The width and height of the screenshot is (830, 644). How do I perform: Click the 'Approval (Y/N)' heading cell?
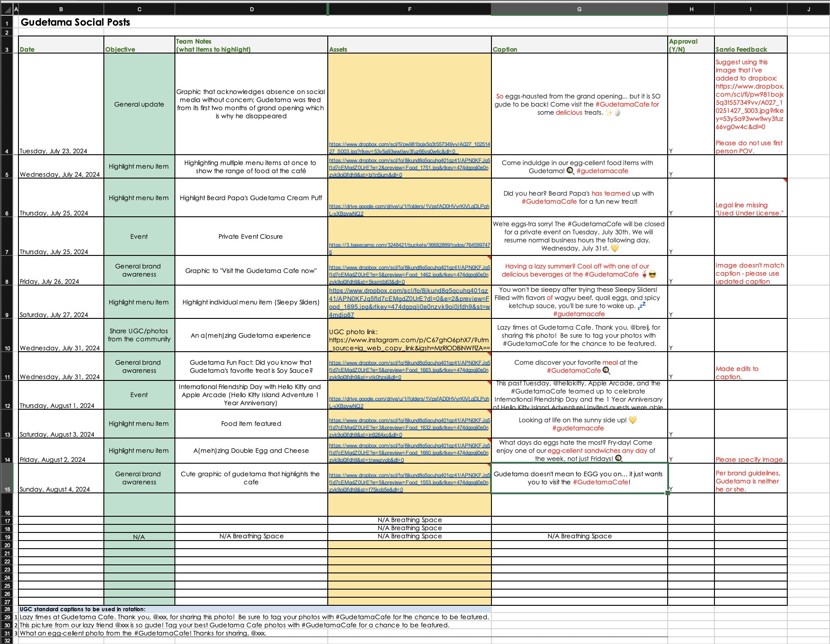(691, 45)
